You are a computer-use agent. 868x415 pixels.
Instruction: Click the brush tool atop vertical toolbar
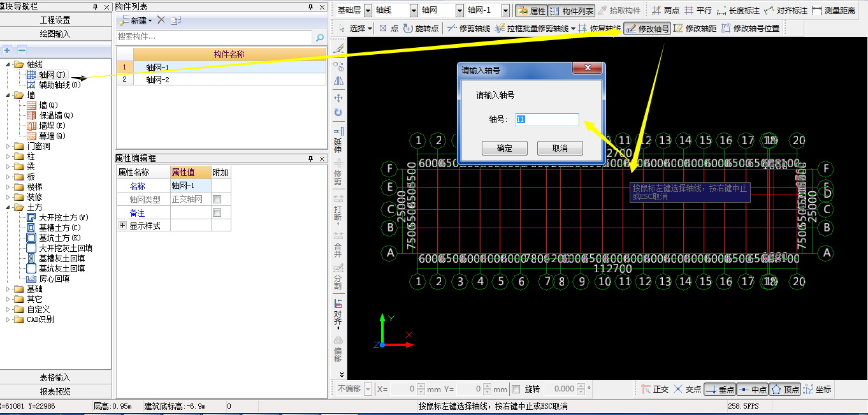[338, 48]
